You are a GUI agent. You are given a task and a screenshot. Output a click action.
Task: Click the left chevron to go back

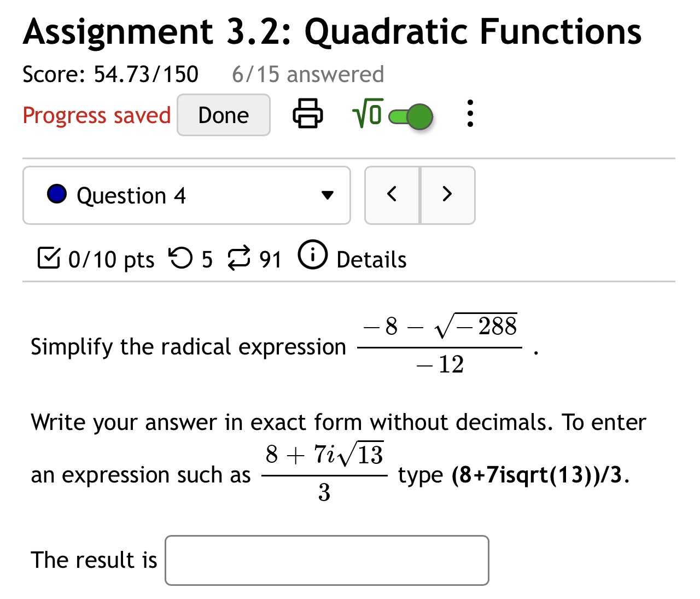pos(392,194)
